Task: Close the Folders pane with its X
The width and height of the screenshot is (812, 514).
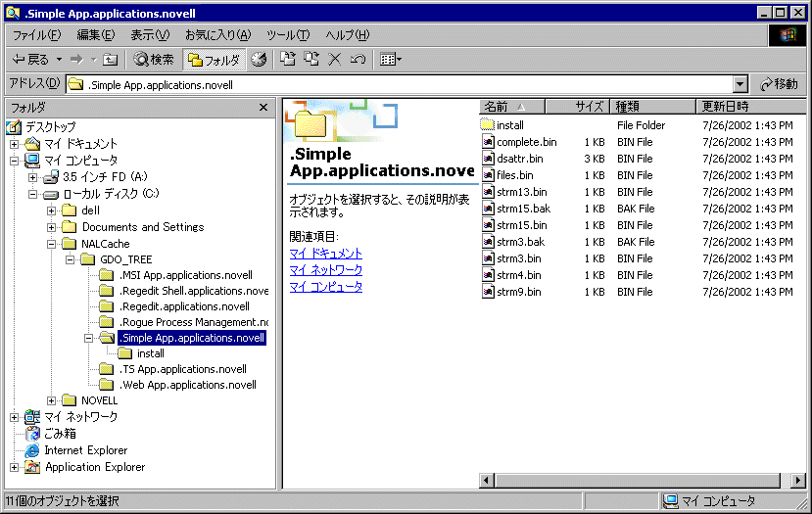Action: click(263, 107)
